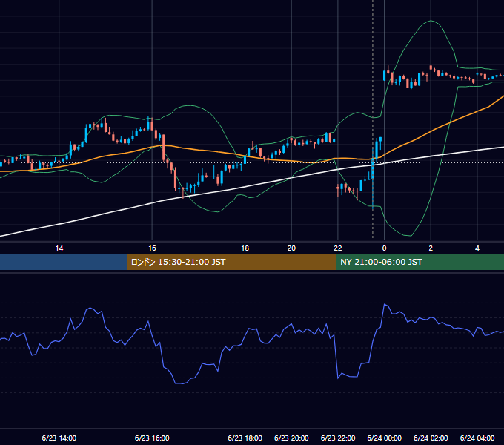Click the 4 hour label on the axis
The image size is (504, 445).
[x=477, y=248]
